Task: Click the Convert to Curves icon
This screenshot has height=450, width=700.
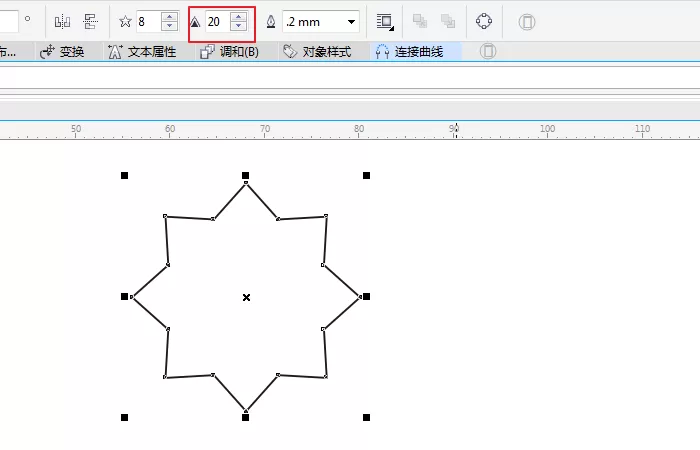Action: pos(484,21)
